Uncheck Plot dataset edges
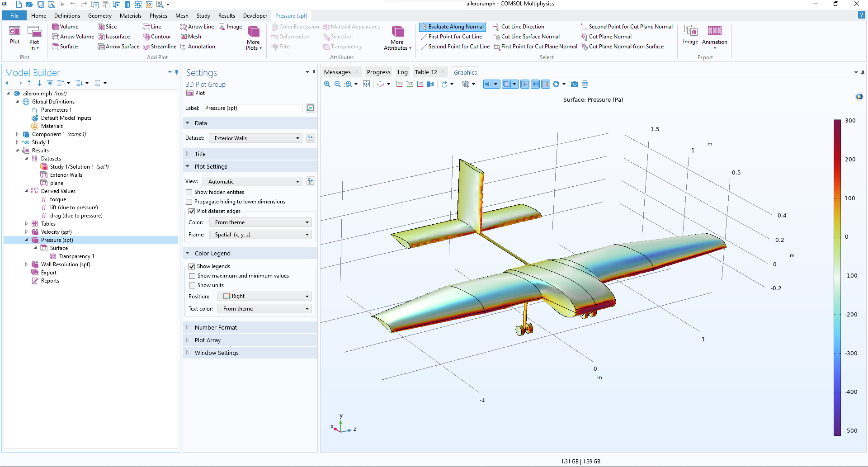Image resolution: width=868 pixels, height=467 pixels. point(192,211)
